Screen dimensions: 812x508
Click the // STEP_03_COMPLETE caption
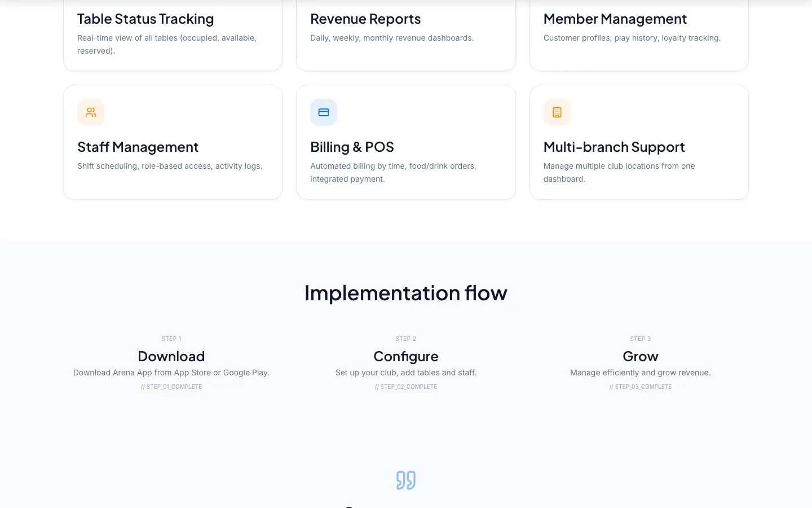tap(641, 387)
